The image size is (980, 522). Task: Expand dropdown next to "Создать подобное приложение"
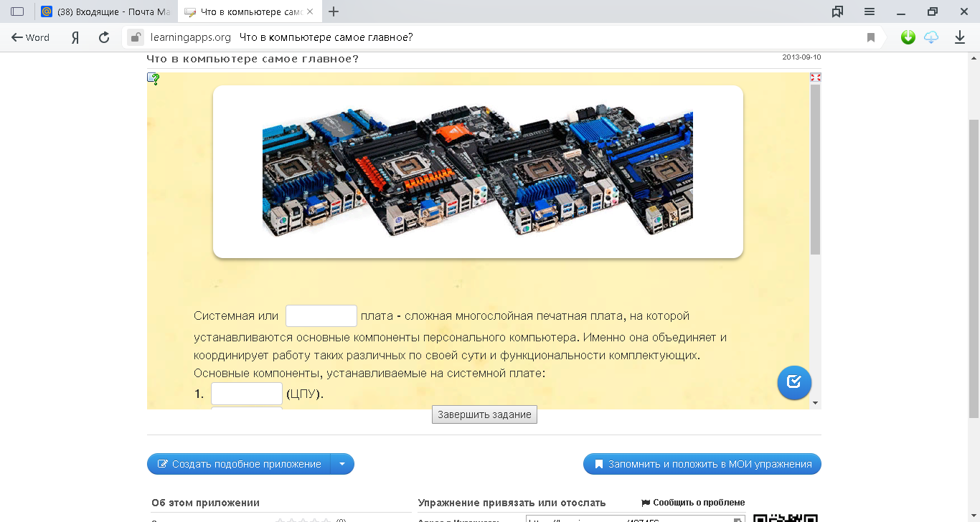point(342,464)
